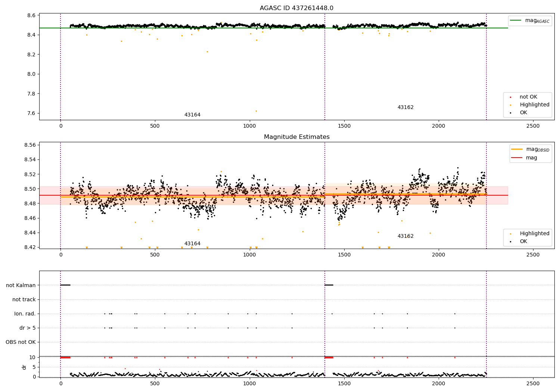Click the 10 tick label on dr axis
Viewport: 560px width, 392px height.
[x=32, y=357]
